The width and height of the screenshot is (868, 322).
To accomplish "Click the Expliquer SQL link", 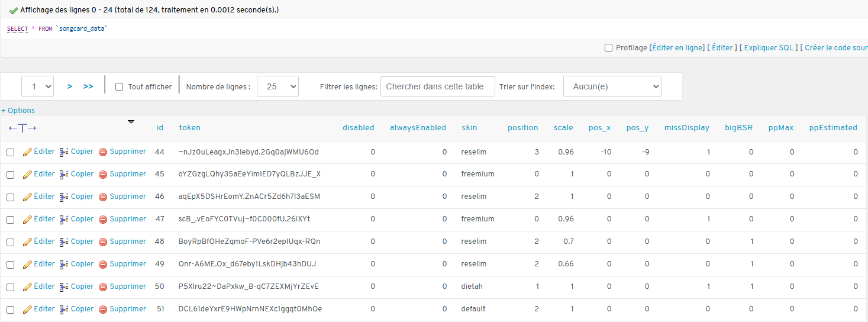I will coord(769,48).
